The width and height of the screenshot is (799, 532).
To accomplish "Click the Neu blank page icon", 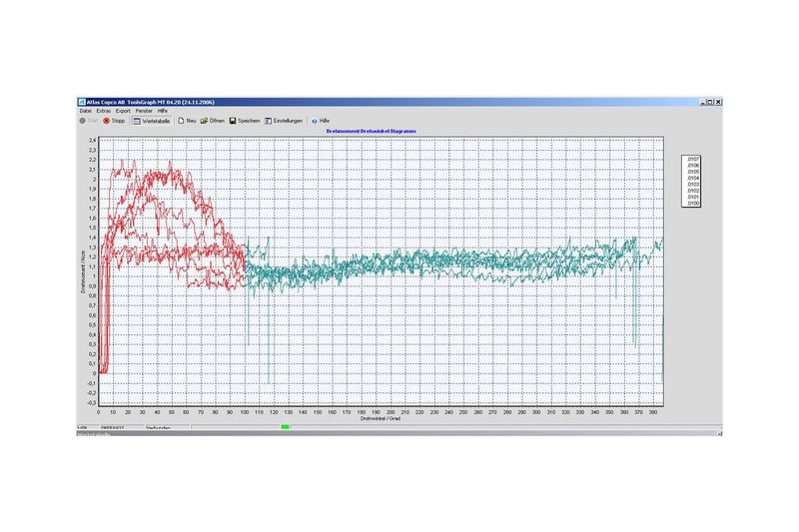I will pyautogui.click(x=181, y=121).
